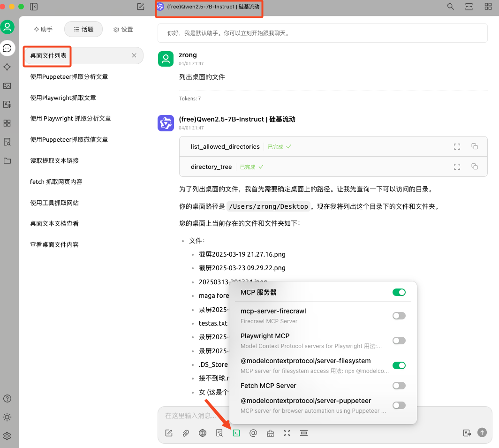Open the model selector Qwen2.5-7B-Instruct in the title bar
The height and width of the screenshot is (448, 499).
tap(209, 7)
